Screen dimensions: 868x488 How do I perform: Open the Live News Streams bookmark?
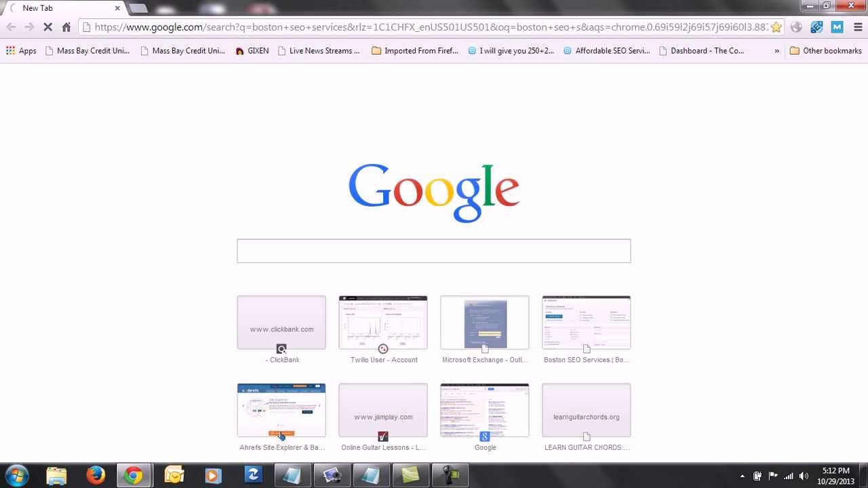pos(319,51)
